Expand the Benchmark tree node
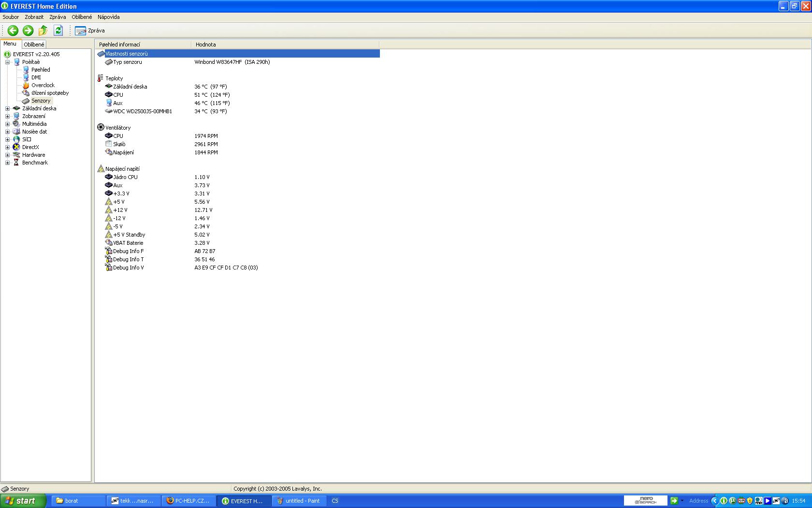This screenshot has width=812, height=508. pyautogui.click(x=7, y=163)
